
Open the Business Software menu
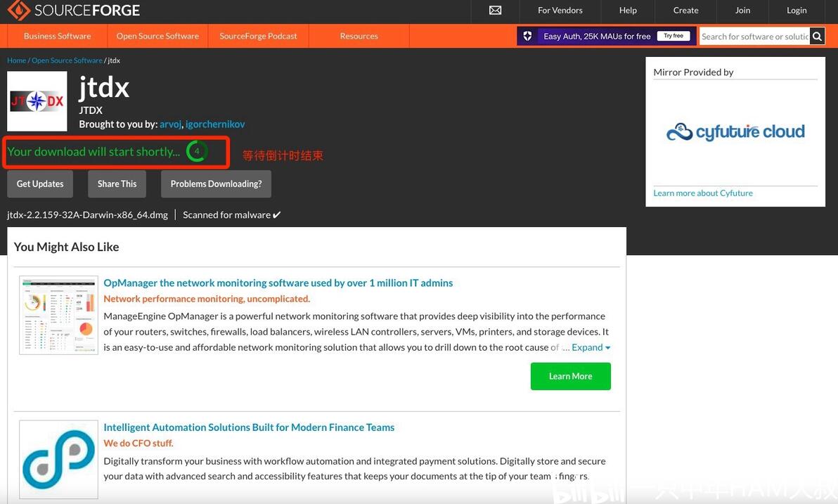pos(57,36)
